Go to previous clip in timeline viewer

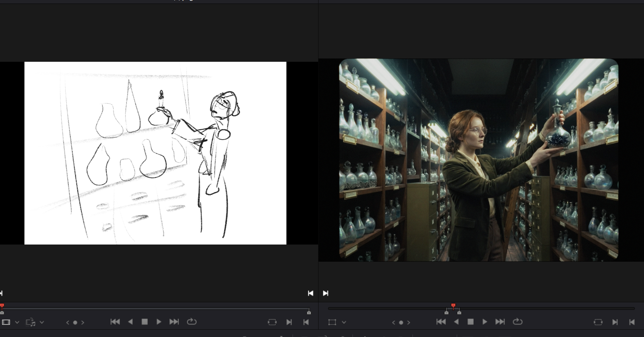[441, 322]
